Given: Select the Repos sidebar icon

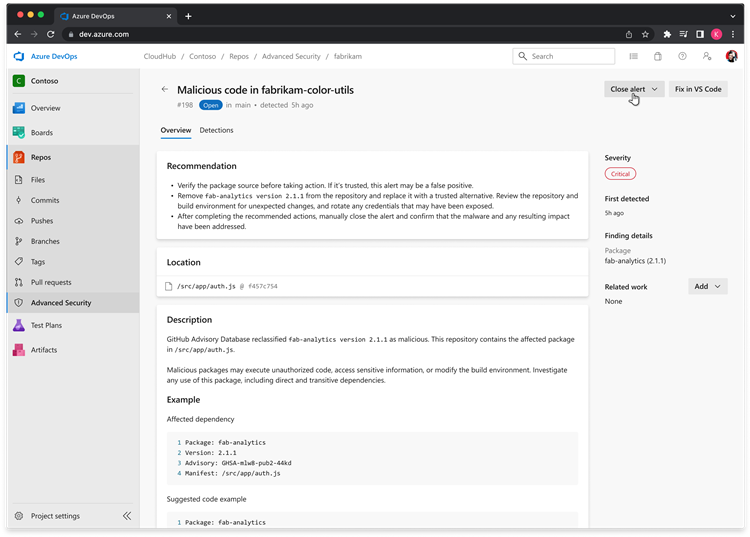Looking at the screenshot, I should click(x=19, y=157).
